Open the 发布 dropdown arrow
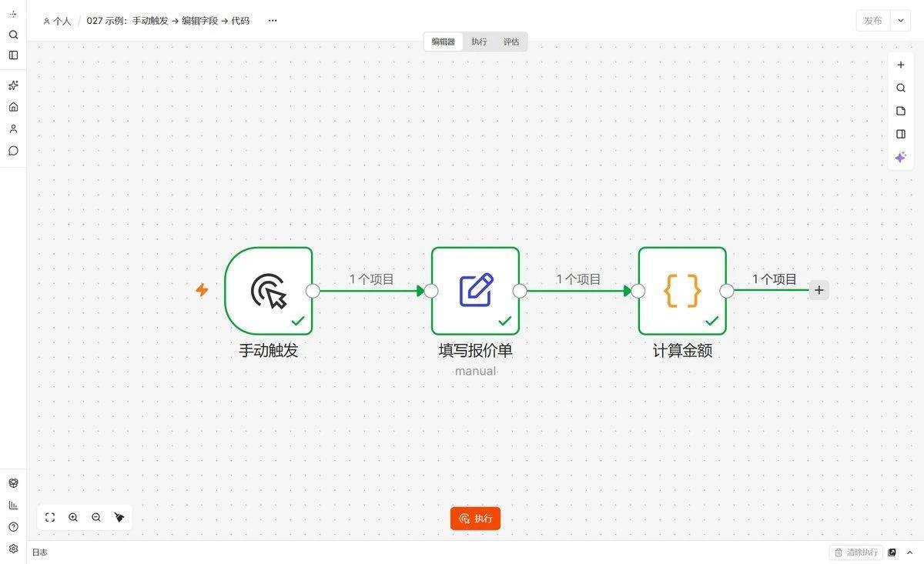 901,21
